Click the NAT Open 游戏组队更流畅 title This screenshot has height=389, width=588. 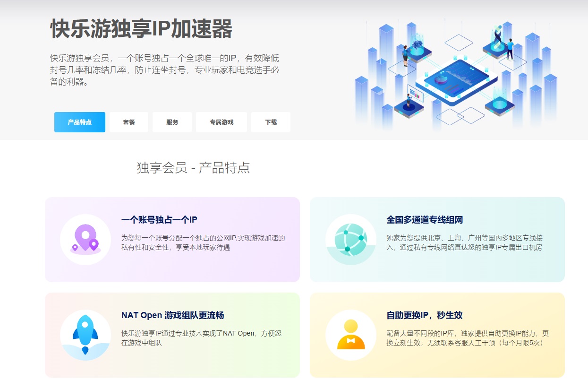click(x=172, y=315)
